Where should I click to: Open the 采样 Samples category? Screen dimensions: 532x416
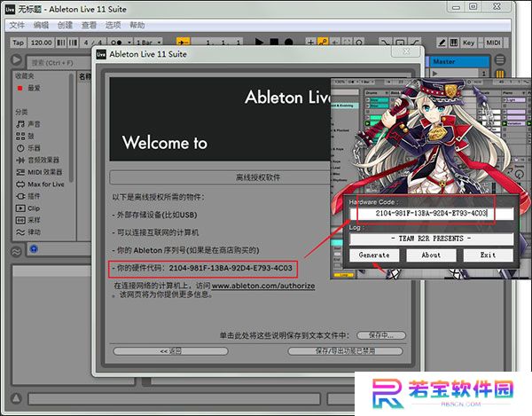point(28,220)
